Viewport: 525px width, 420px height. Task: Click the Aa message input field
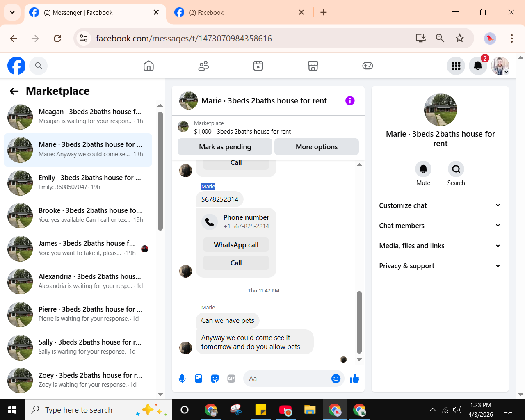(287, 379)
